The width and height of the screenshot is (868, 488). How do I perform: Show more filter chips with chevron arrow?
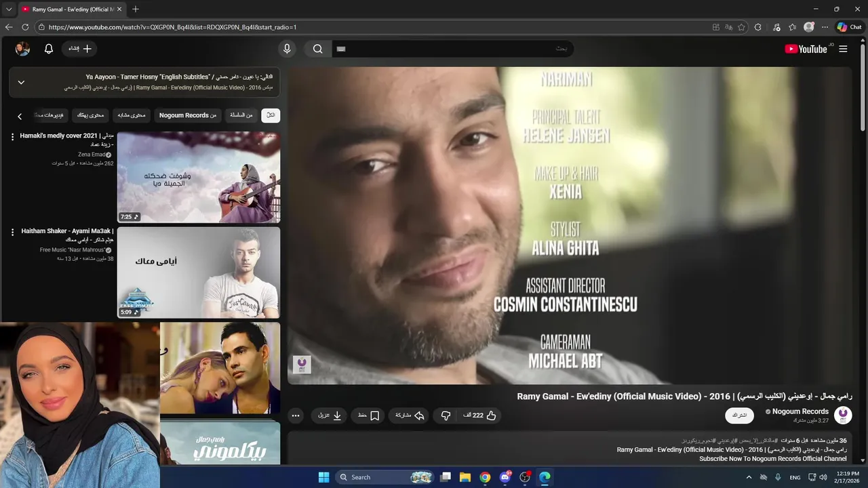coord(20,117)
